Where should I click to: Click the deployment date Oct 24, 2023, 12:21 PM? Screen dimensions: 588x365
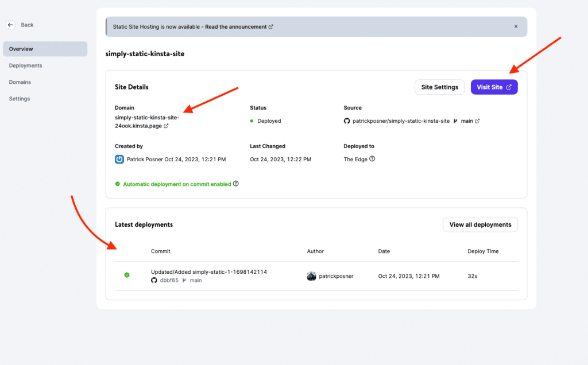pyautogui.click(x=409, y=276)
